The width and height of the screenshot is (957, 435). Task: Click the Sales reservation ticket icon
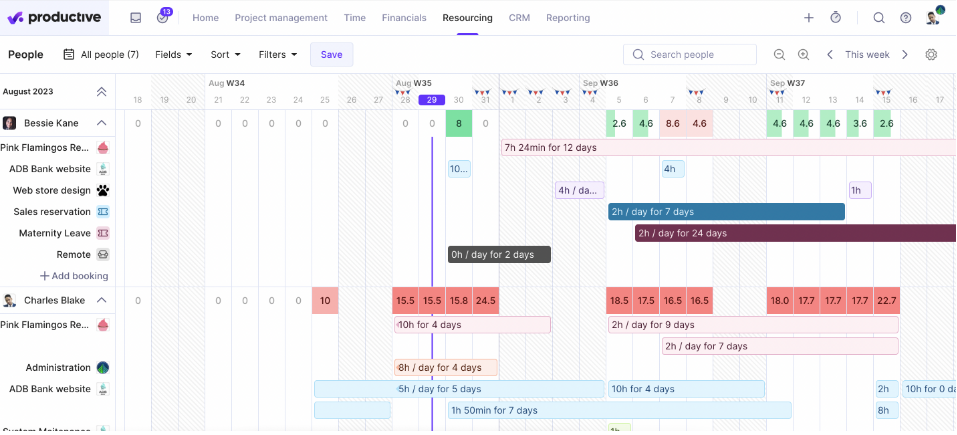pos(103,212)
